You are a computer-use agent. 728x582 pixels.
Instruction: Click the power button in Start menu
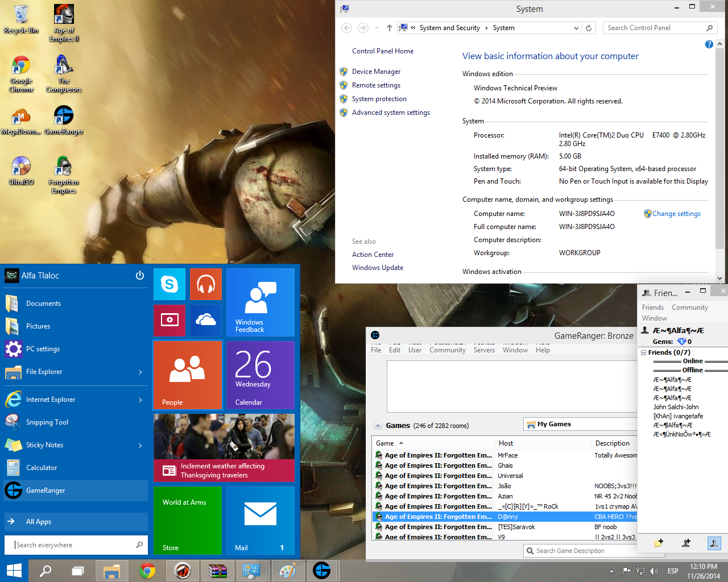(x=140, y=275)
